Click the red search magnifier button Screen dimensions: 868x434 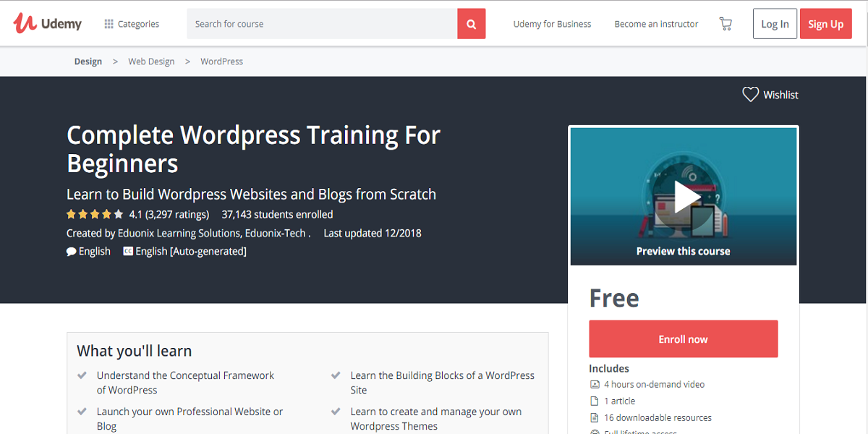pyautogui.click(x=471, y=24)
